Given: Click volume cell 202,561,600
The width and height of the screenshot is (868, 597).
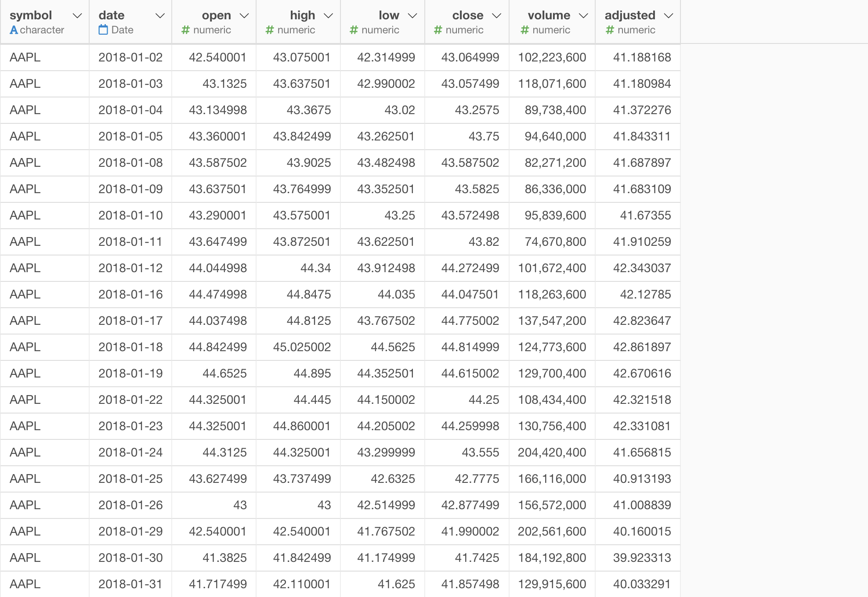Looking at the screenshot, I should point(552,532).
